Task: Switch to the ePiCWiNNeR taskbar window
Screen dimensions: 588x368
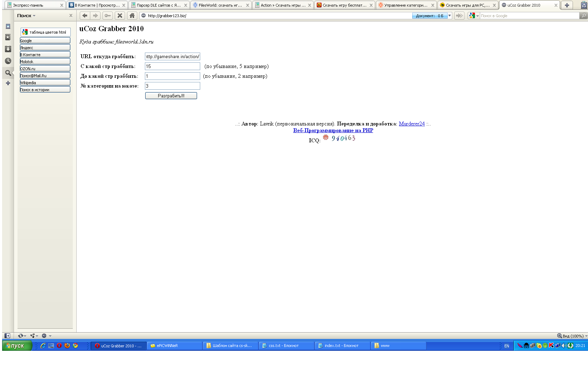Action: tap(174, 346)
